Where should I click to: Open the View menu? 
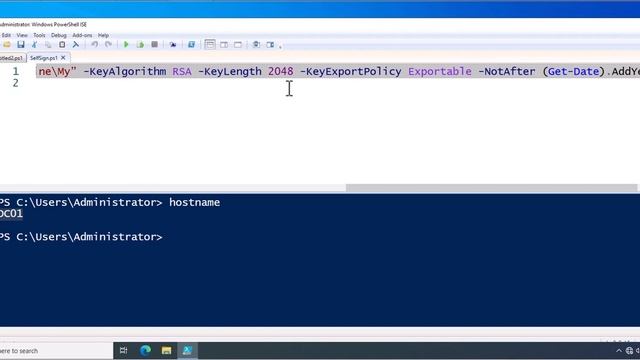click(x=22, y=35)
